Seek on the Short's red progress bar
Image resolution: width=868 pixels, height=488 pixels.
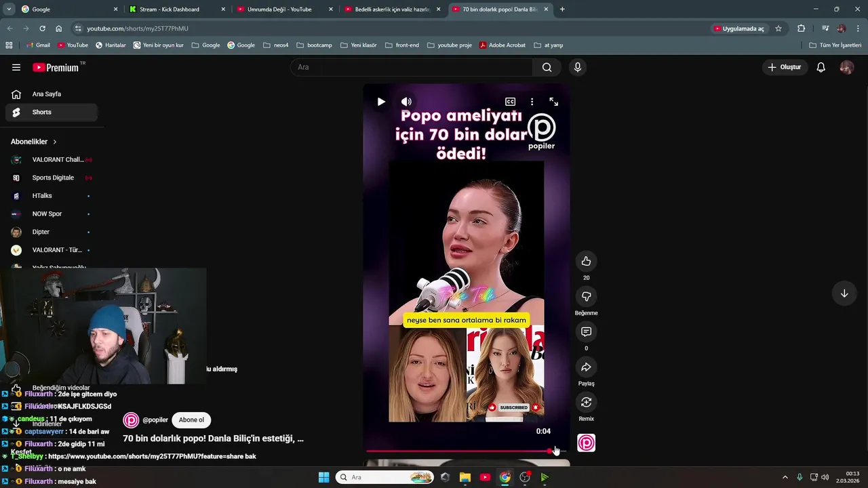(x=465, y=451)
